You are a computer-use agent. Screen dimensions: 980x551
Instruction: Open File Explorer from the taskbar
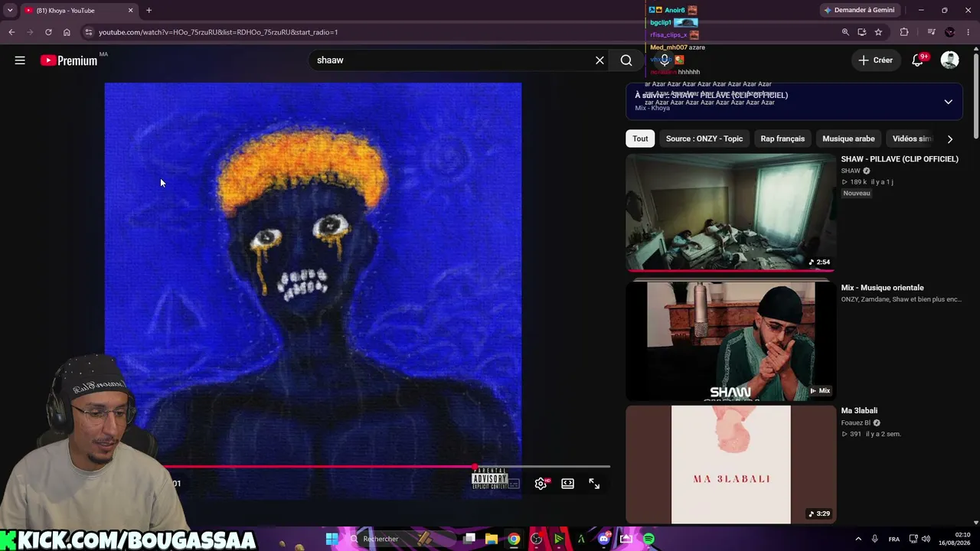coord(492,539)
